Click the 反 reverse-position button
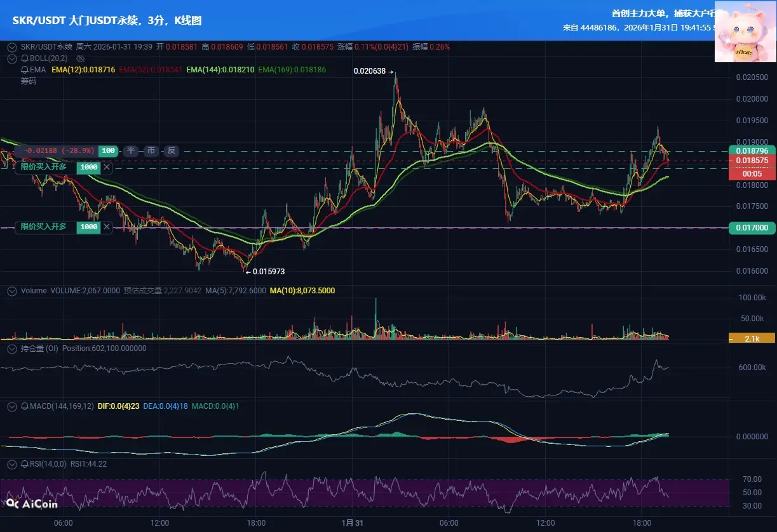The image size is (777, 532). click(x=172, y=151)
